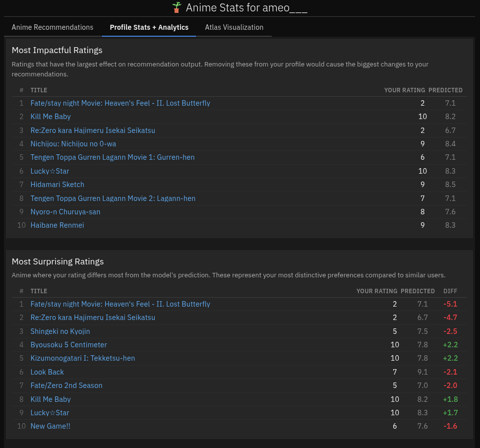Open Fate/stay night link in Most Surprising Ratings

click(x=120, y=304)
